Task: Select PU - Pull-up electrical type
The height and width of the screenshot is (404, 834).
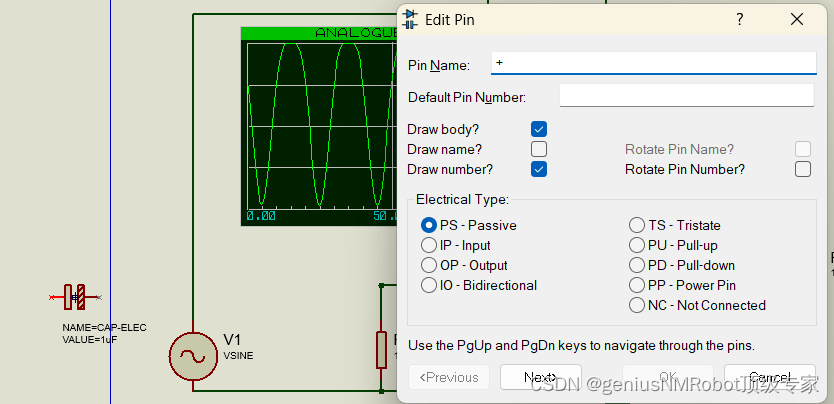Action: coord(637,246)
